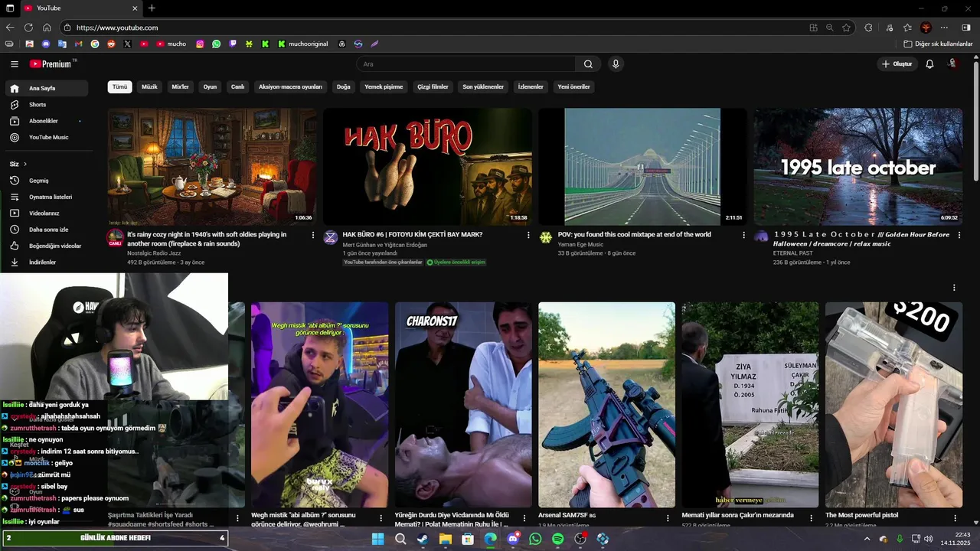Open the account avatar menu

pyautogui.click(x=952, y=64)
